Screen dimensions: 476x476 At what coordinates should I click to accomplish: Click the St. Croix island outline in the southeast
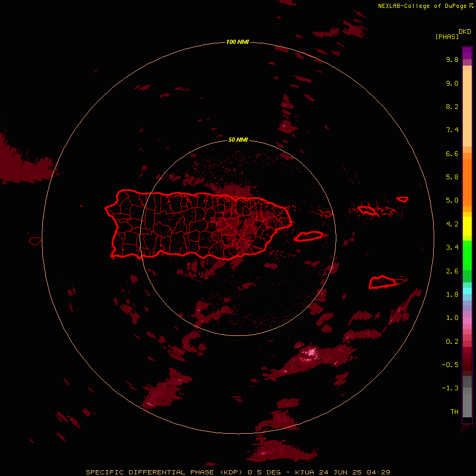pyautogui.click(x=383, y=282)
